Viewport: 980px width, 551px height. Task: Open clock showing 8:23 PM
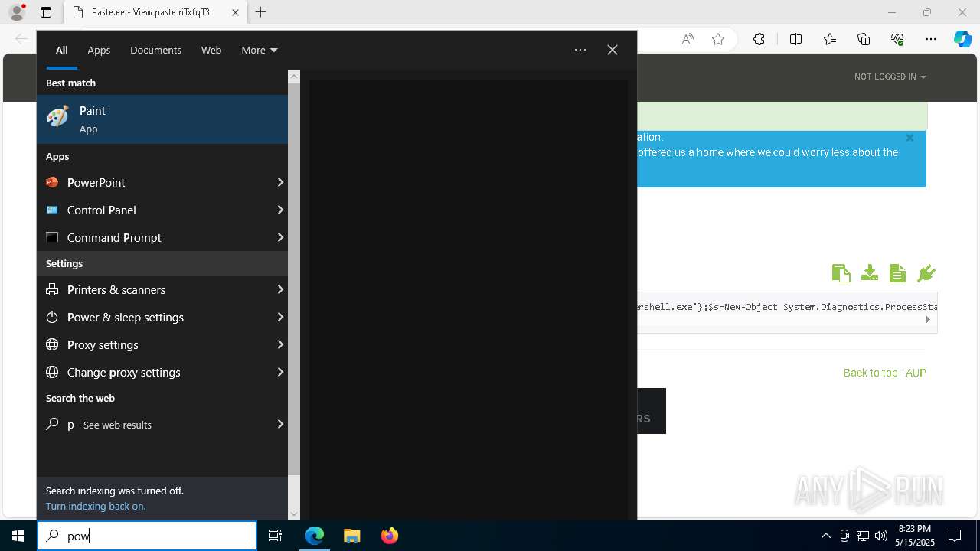point(914,535)
